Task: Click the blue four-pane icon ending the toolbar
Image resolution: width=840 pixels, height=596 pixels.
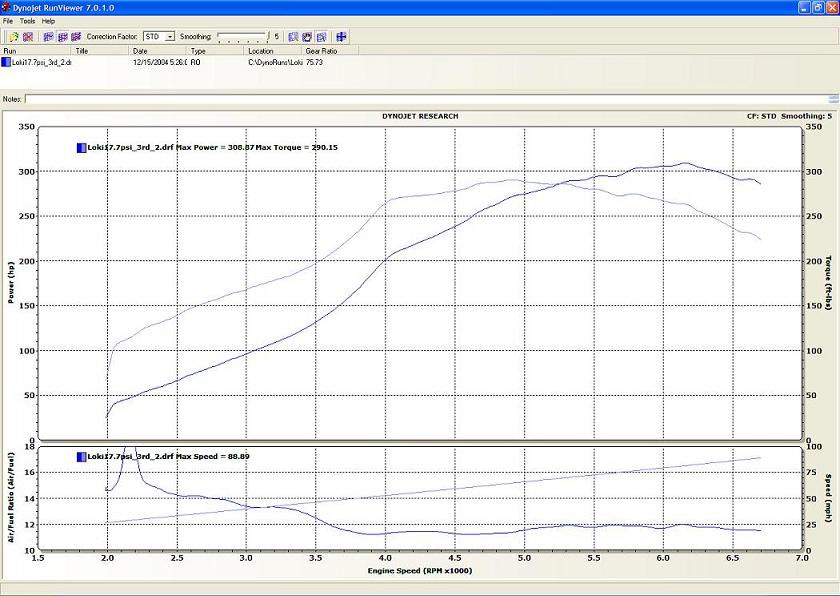Action: point(342,36)
